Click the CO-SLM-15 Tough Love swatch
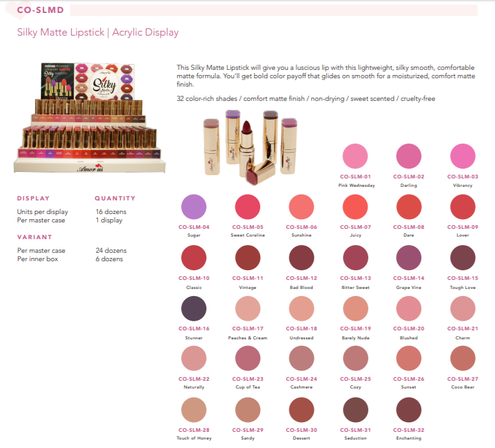The height and width of the screenshot is (448, 495). (463, 258)
